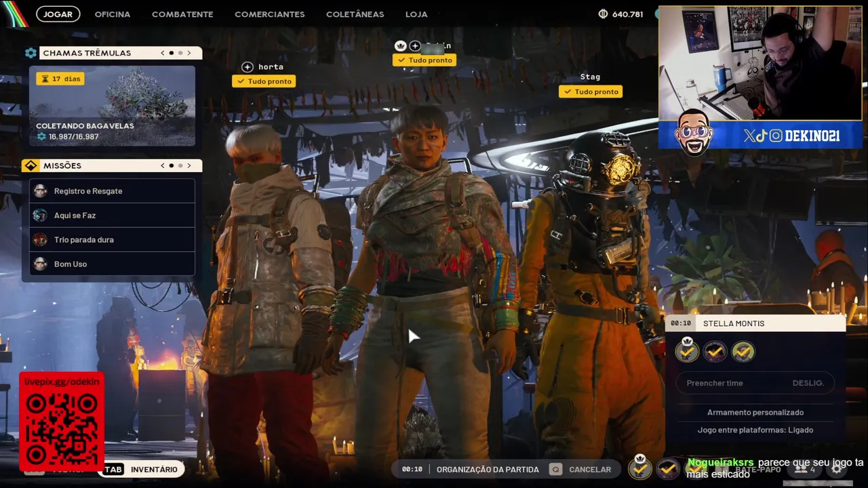868x488 pixels.
Task: Open the Combatente tab
Action: [182, 14]
